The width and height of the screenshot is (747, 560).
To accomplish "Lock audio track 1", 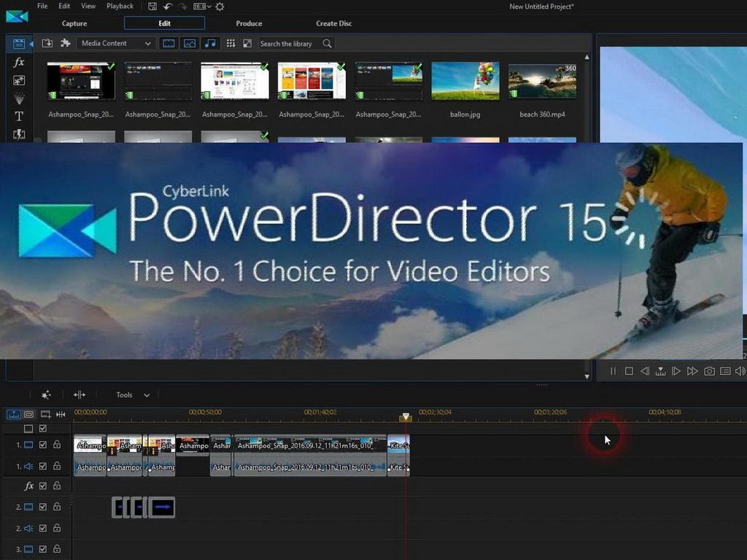I will 57,466.
